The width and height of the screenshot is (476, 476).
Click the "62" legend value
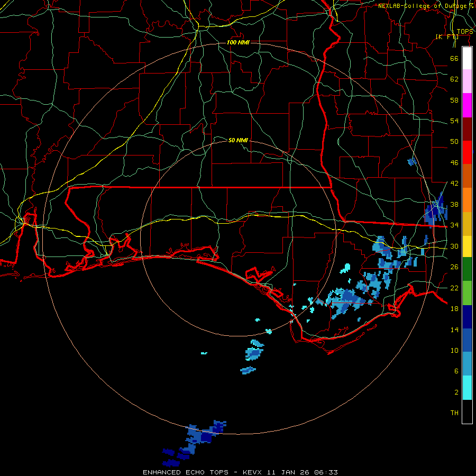coord(454,79)
